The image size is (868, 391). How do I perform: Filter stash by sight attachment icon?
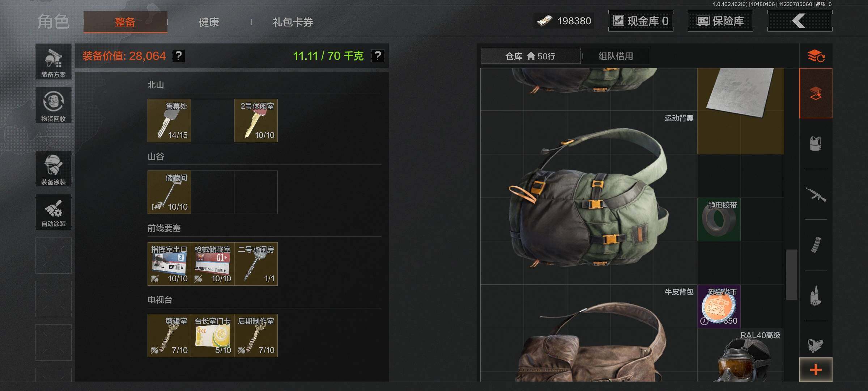pyautogui.click(x=816, y=345)
